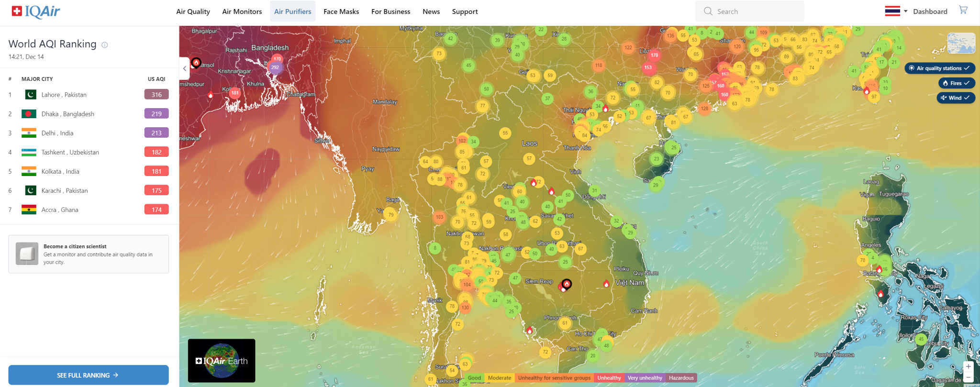Click the See Full Ranking button
Screen dimensions: 980x387
point(89,375)
